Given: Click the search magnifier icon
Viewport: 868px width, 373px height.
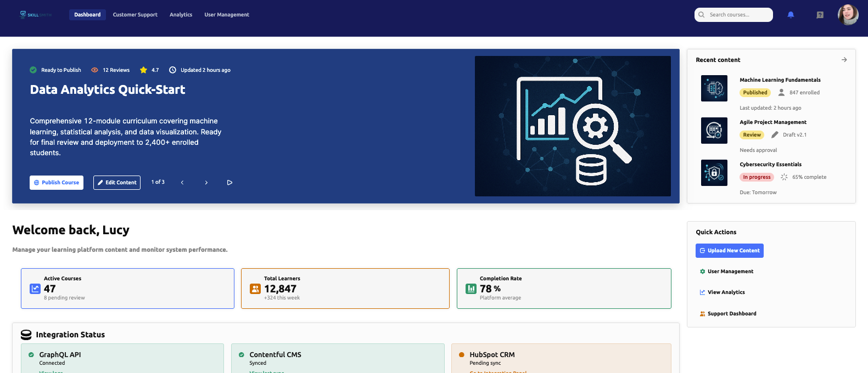Looking at the screenshot, I should tap(702, 15).
